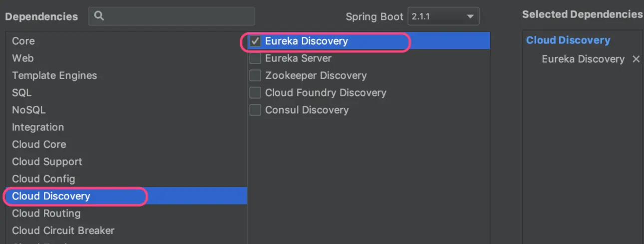Select the Cloud Support category
644x244 pixels.
coord(47,161)
